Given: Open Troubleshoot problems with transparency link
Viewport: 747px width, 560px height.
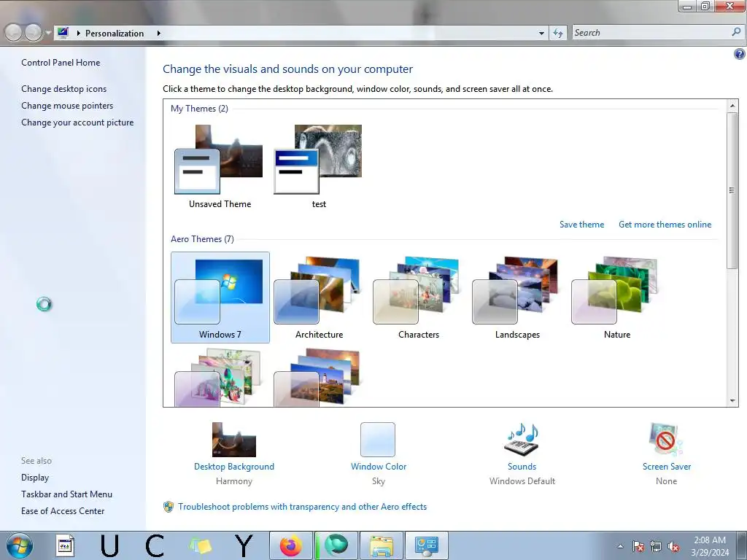Looking at the screenshot, I should point(303,507).
